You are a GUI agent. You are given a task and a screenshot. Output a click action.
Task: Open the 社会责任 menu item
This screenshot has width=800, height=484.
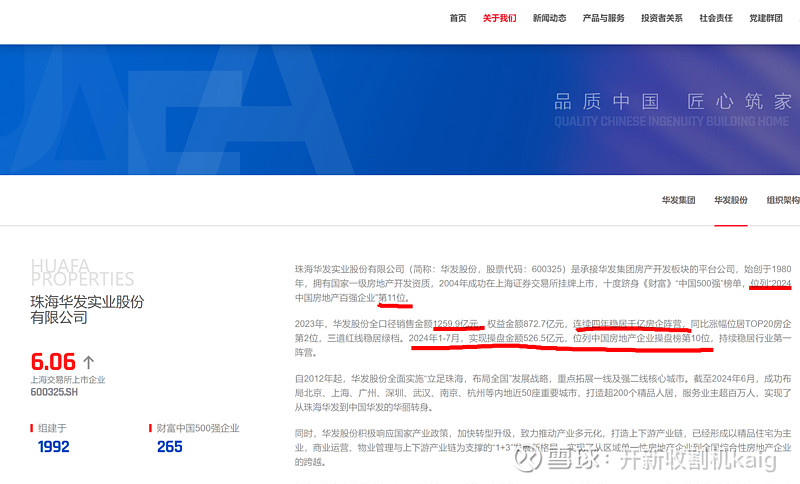716,18
